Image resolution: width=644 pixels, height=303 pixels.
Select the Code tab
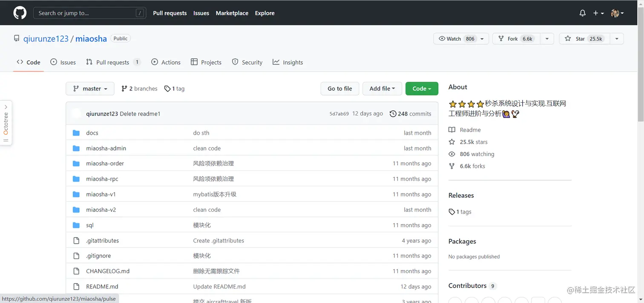click(x=29, y=62)
